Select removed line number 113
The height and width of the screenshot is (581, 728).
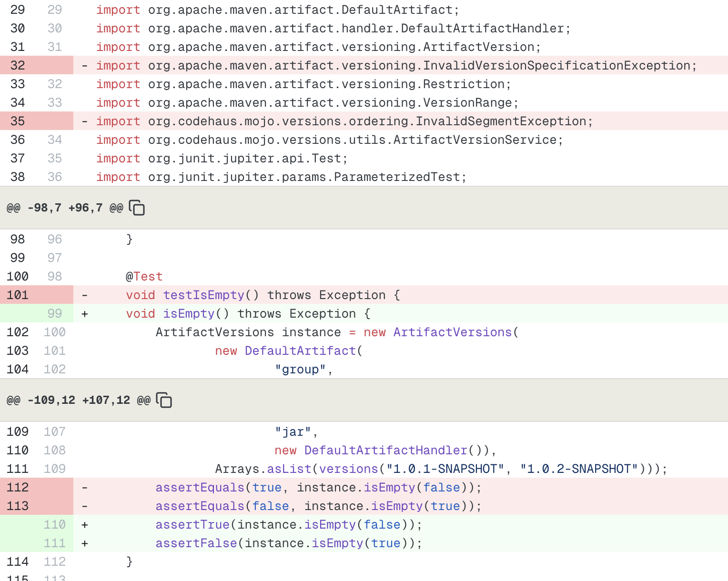click(x=18, y=506)
